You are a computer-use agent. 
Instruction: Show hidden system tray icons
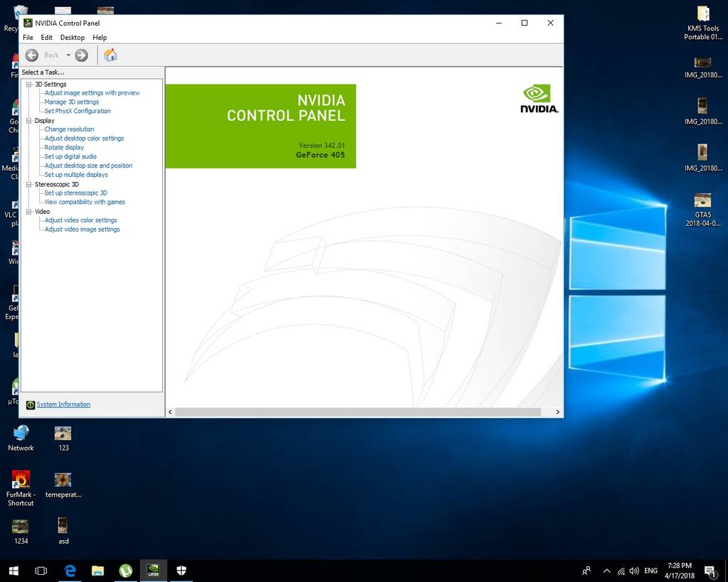tap(607, 571)
